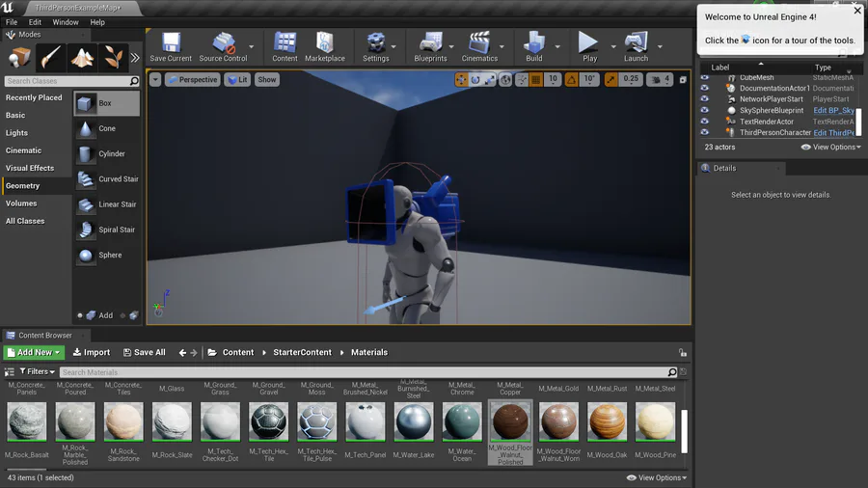The width and height of the screenshot is (868, 488).
Task: Open Settings toolbar icon
Action: point(376,47)
